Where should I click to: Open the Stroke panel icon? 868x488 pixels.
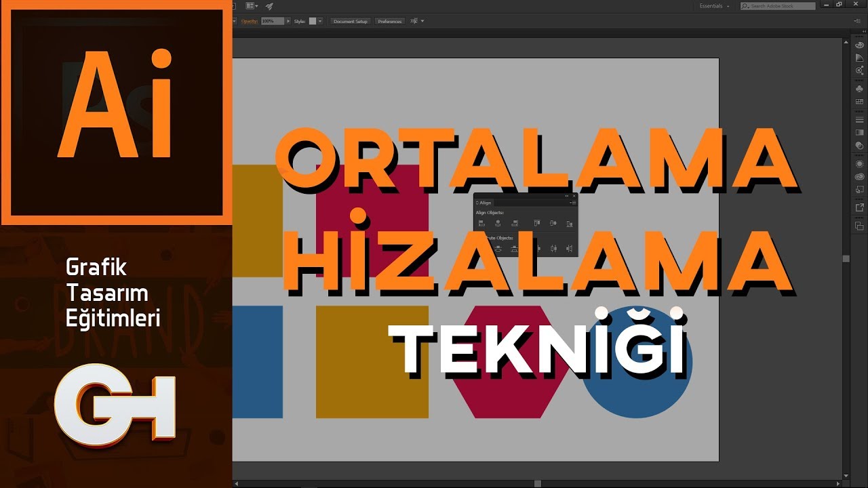[859, 119]
